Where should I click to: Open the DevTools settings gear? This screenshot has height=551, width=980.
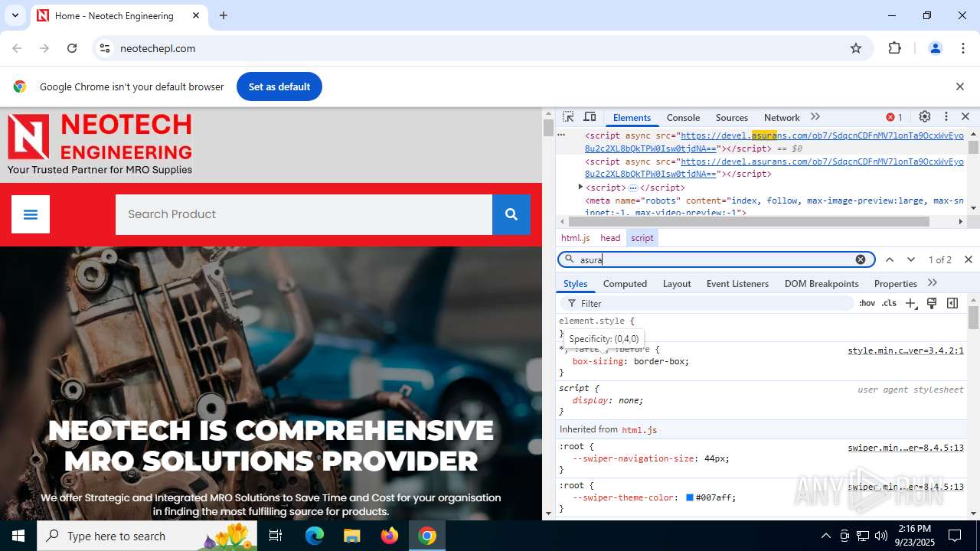tap(925, 117)
